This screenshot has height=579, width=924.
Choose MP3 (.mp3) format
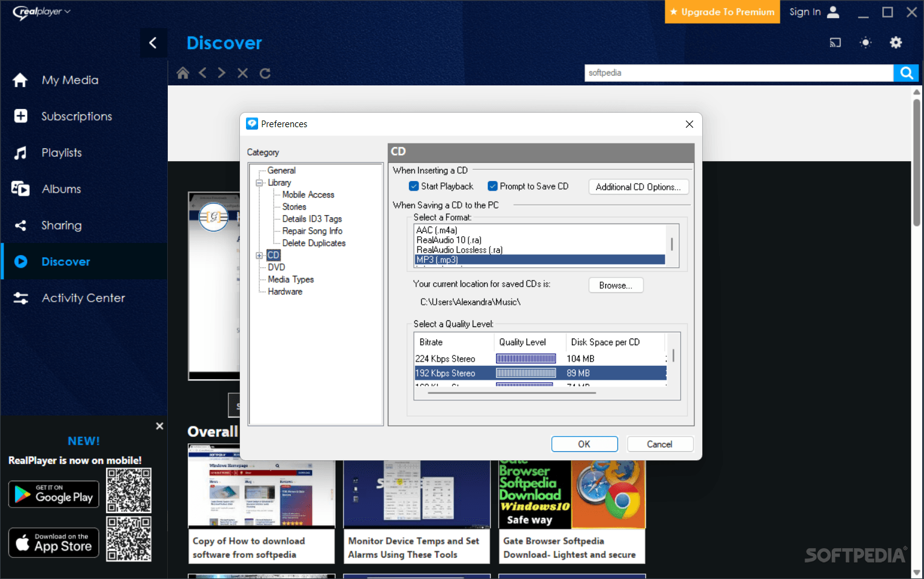[540, 260]
